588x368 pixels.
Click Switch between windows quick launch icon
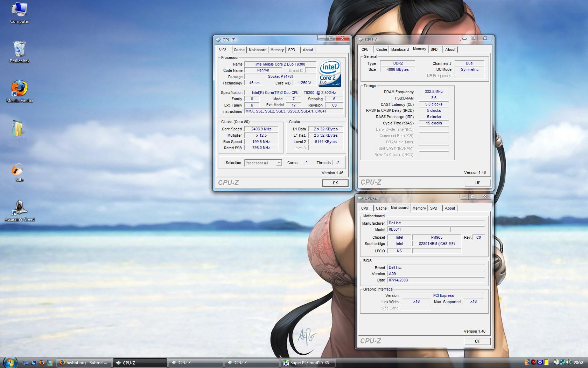34,363
